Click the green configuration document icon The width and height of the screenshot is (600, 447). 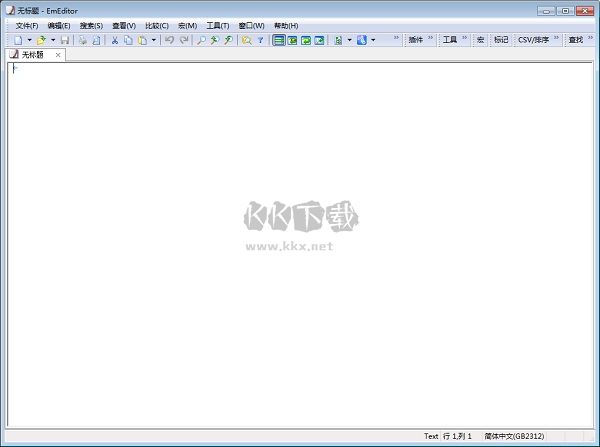[x=338, y=40]
